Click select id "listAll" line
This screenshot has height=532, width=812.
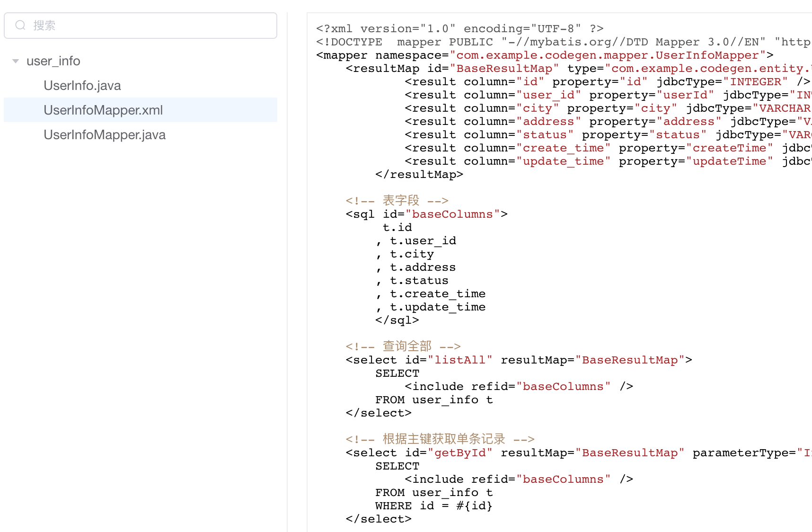(x=519, y=360)
